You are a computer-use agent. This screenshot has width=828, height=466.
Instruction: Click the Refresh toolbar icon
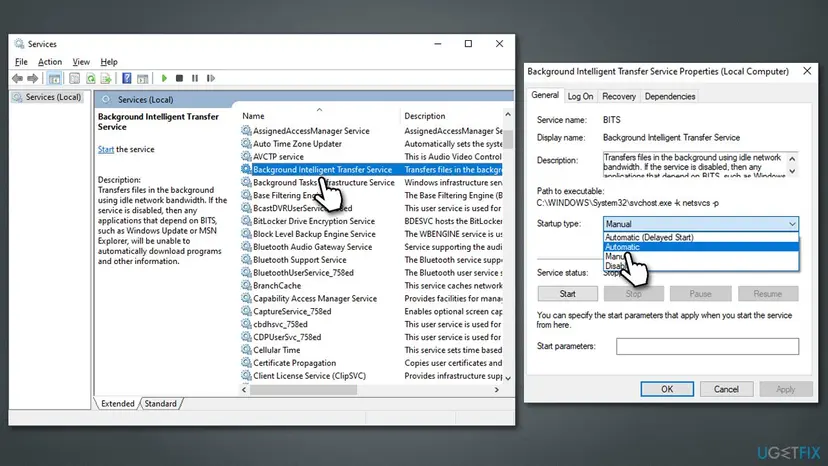pyautogui.click(x=91, y=78)
